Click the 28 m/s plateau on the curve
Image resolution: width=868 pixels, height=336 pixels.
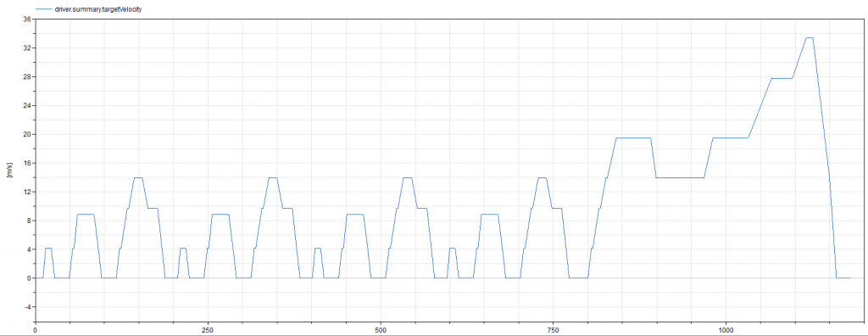coord(782,78)
